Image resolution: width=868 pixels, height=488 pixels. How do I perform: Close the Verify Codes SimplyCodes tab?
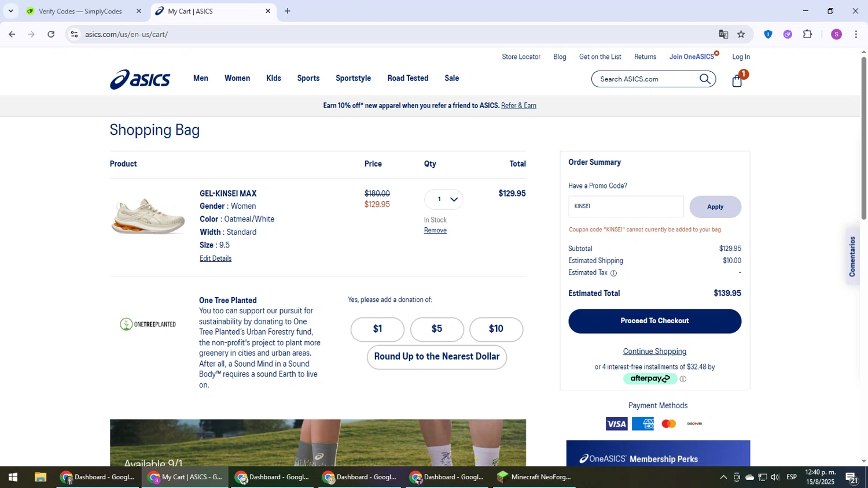[x=139, y=11]
